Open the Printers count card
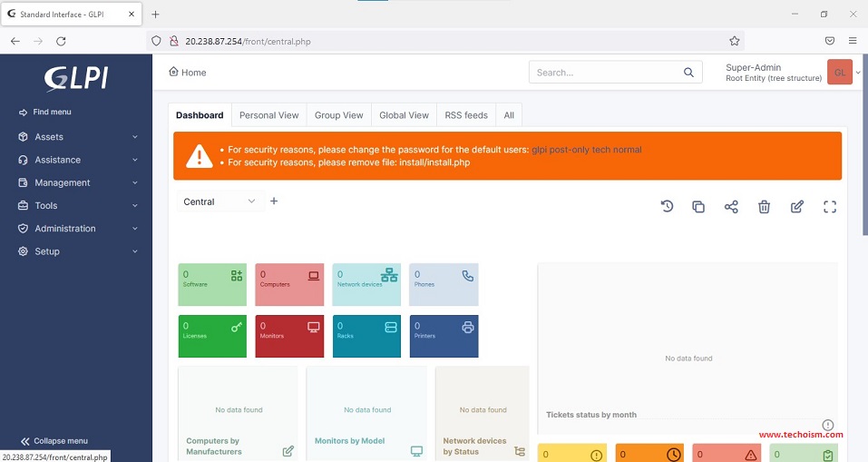The width and height of the screenshot is (868, 462). coord(444,336)
